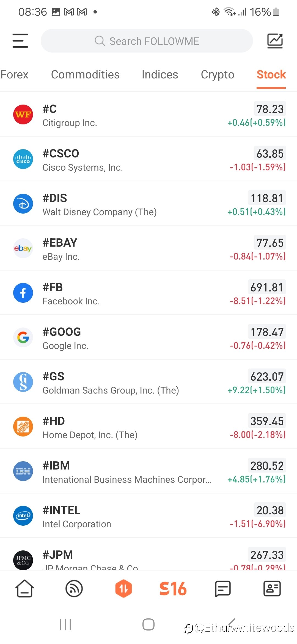The width and height of the screenshot is (297, 644).
Task: Tap the Home icon in bottom bar
Action: 25,588
